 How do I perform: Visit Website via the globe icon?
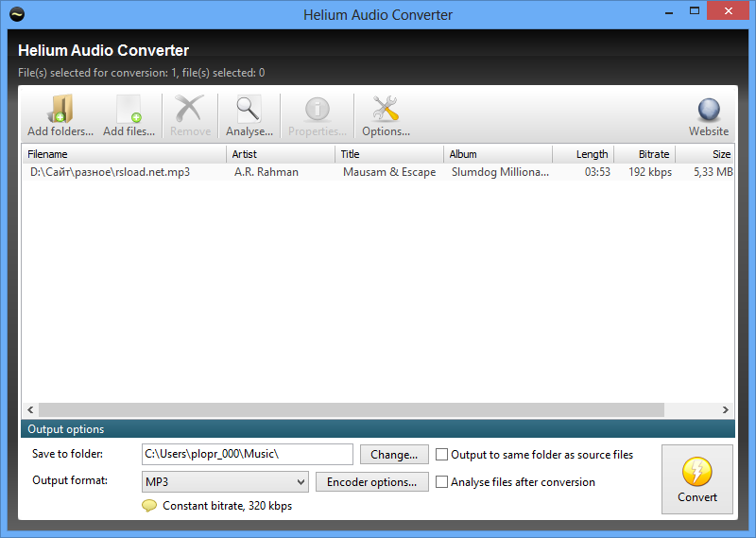click(x=708, y=116)
